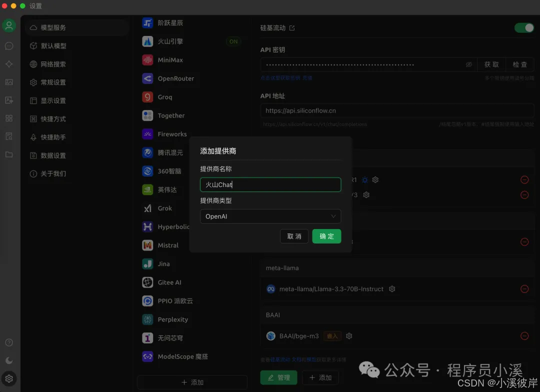540x392 pixels.
Task: Open 关于我们 settings menu
Action: (x=76, y=173)
